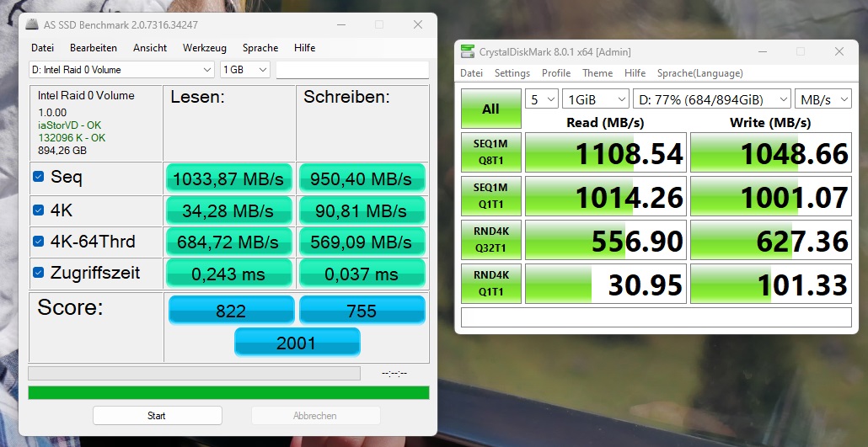
Task: Toggle the Zugriffszeit test checkbox
Action: pos(38,273)
